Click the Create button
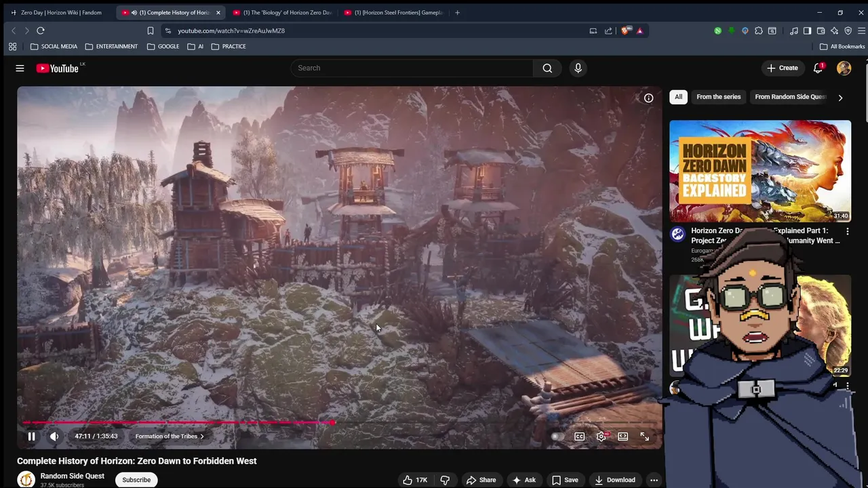Screen dimensions: 868x488 [x=782, y=68]
